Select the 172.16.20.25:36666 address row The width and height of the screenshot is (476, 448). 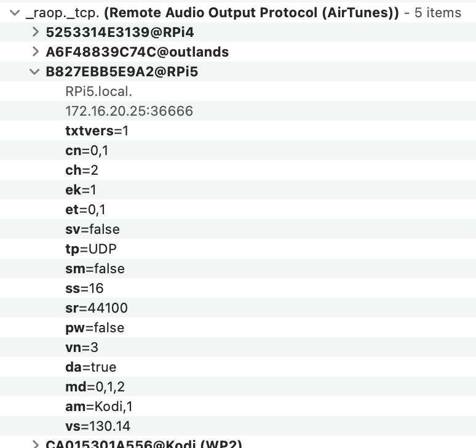(x=238, y=111)
